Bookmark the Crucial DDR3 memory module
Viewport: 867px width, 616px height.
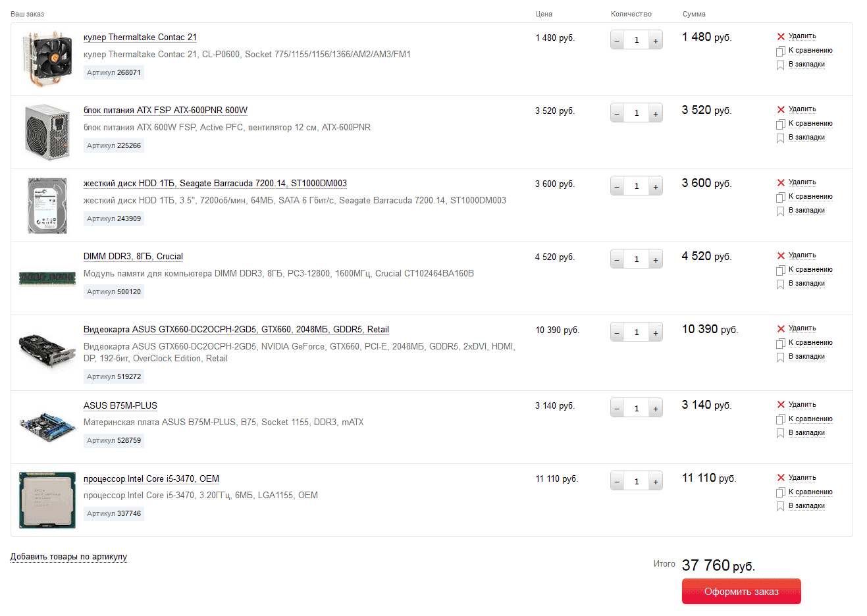point(806,284)
